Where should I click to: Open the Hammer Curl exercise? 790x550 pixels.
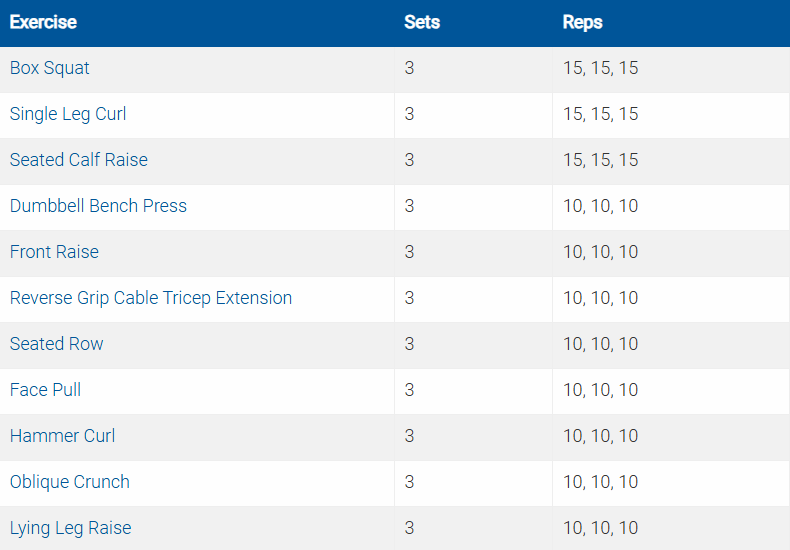pos(62,436)
